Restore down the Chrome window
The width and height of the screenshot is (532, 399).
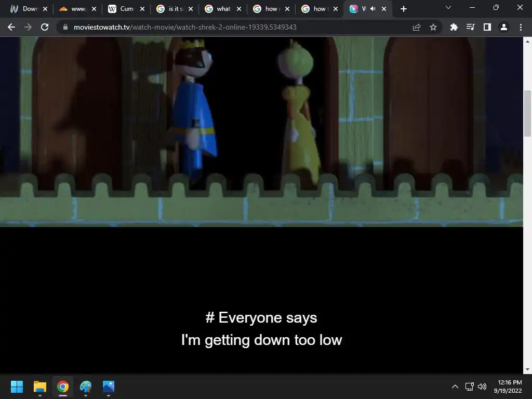496,7
